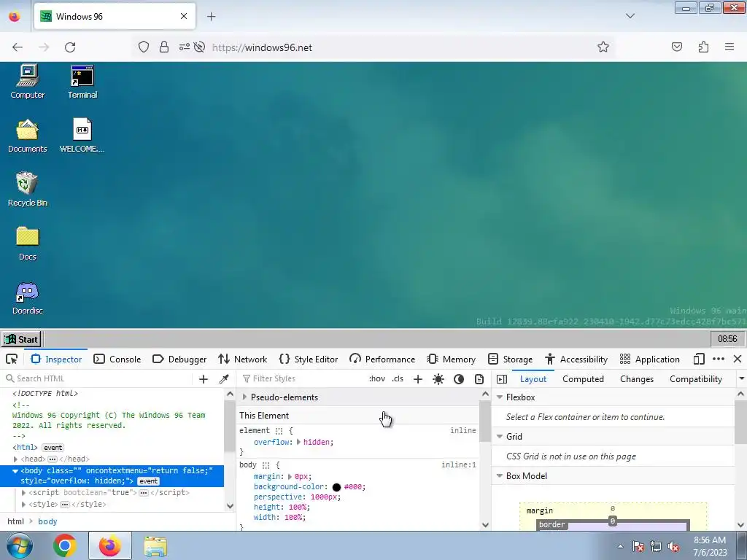Expand the head node
This screenshot has width=747, height=560.
click(16, 459)
